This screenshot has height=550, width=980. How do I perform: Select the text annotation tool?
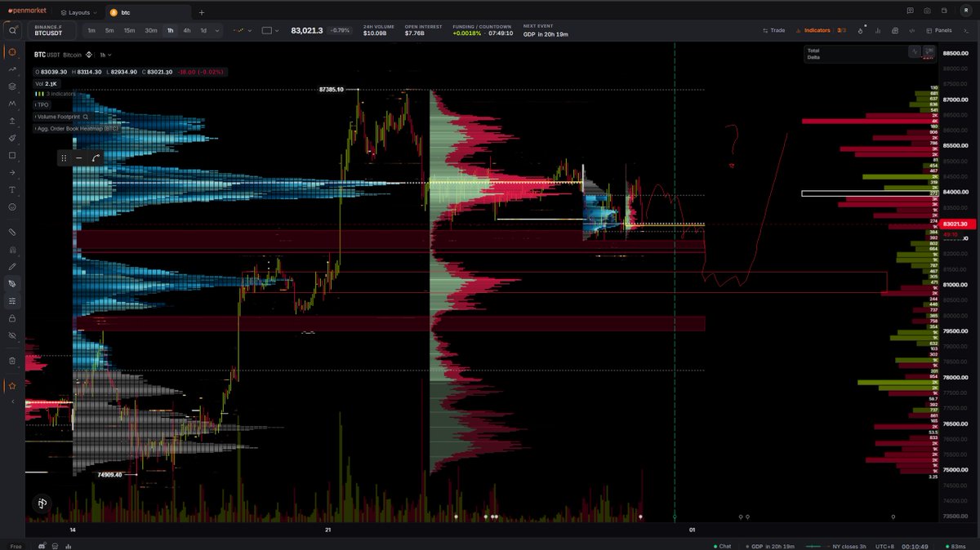click(x=12, y=189)
